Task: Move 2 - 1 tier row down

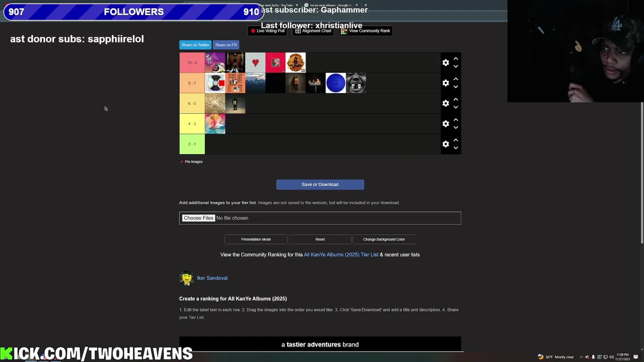Action: [456, 148]
